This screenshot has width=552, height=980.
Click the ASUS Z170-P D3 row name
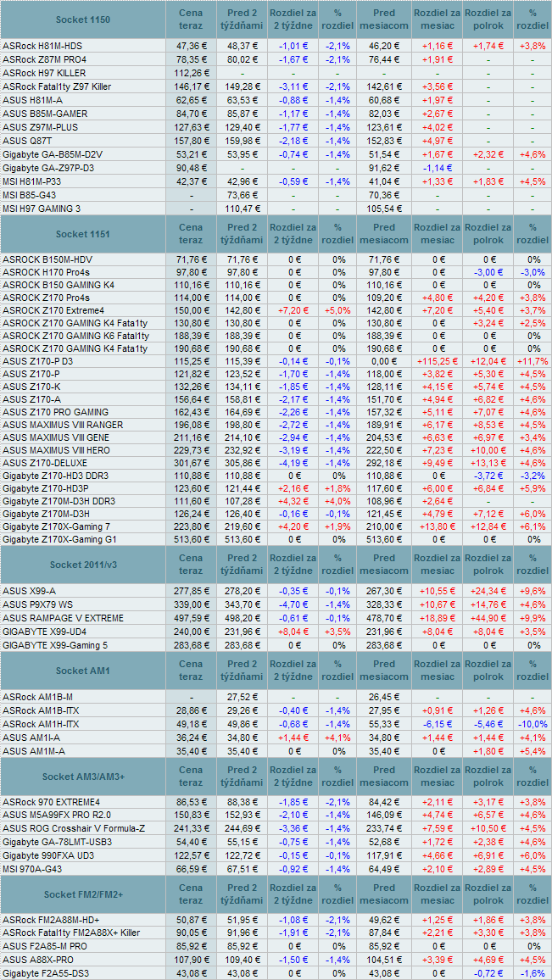click(x=38, y=362)
